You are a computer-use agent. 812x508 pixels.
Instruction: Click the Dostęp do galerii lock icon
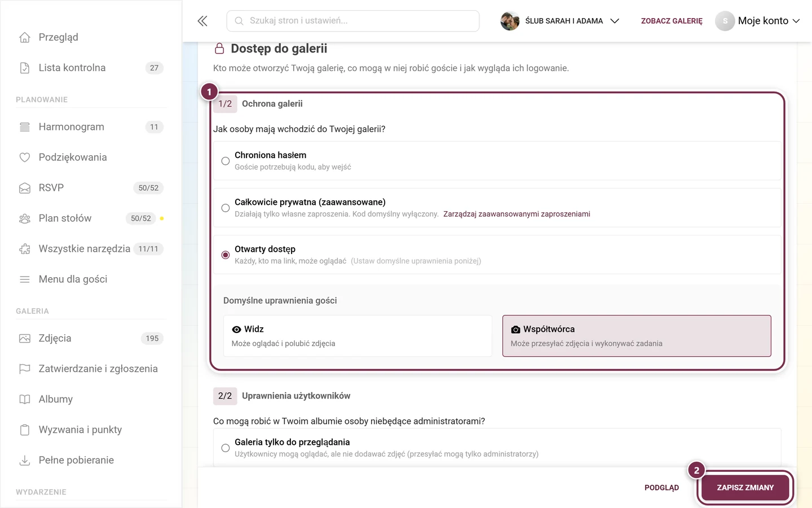coord(219,49)
